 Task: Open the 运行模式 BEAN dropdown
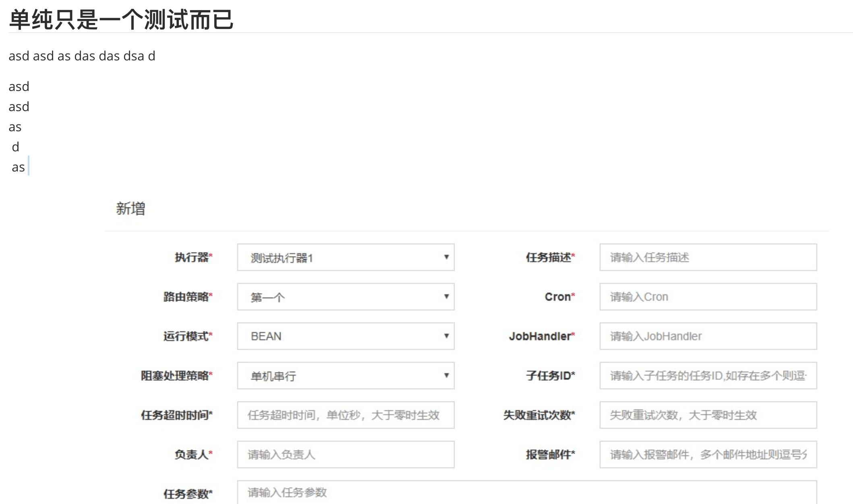[345, 336]
